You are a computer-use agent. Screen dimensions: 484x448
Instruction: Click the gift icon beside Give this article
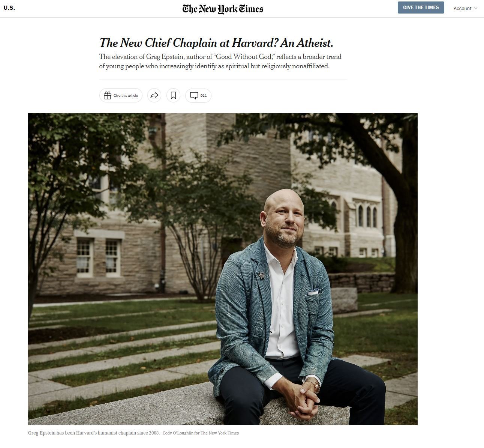tap(108, 95)
